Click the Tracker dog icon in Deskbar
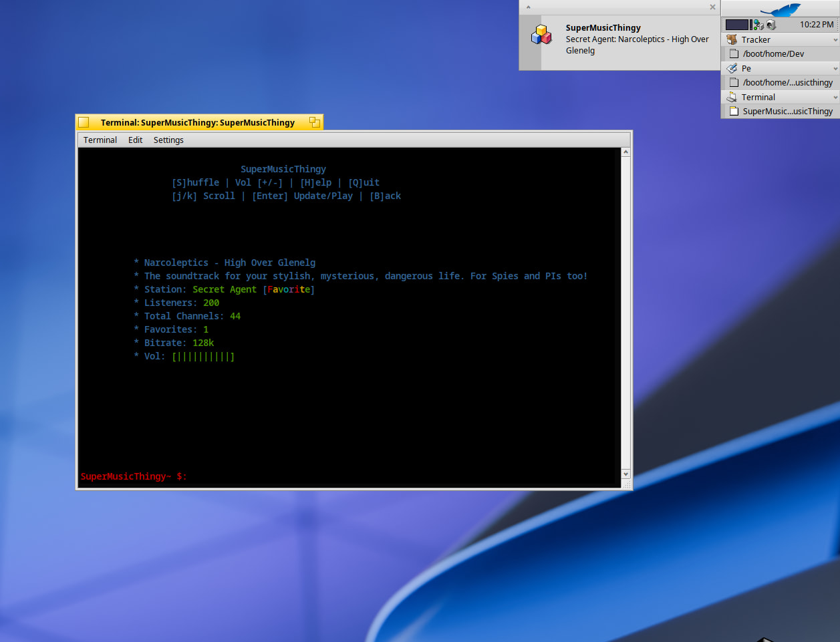Screen dimensions: 840x642 point(732,39)
